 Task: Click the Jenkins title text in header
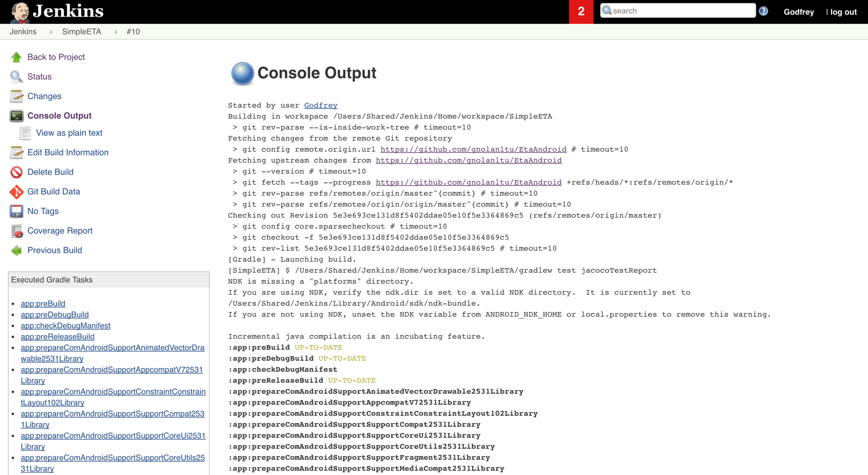(x=68, y=11)
